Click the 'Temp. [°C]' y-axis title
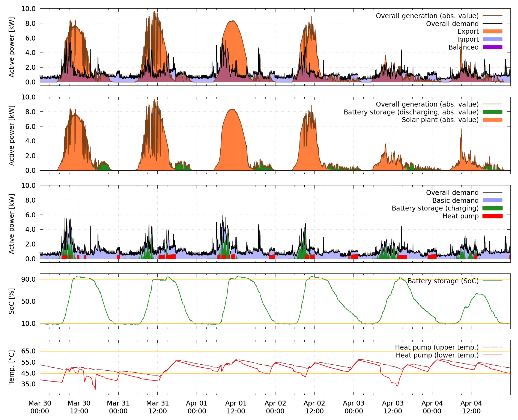 coord(11,367)
